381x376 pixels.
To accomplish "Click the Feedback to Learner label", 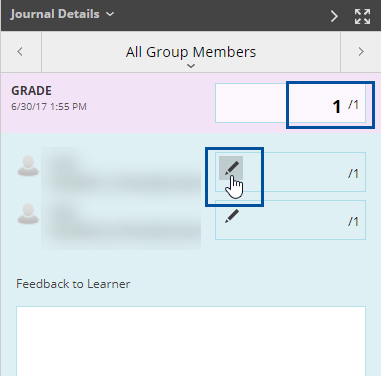I will tap(73, 284).
